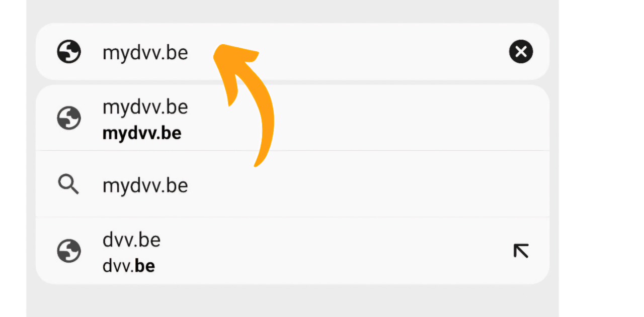Click the bold mydvv.be URL in first suggestion

(x=141, y=134)
